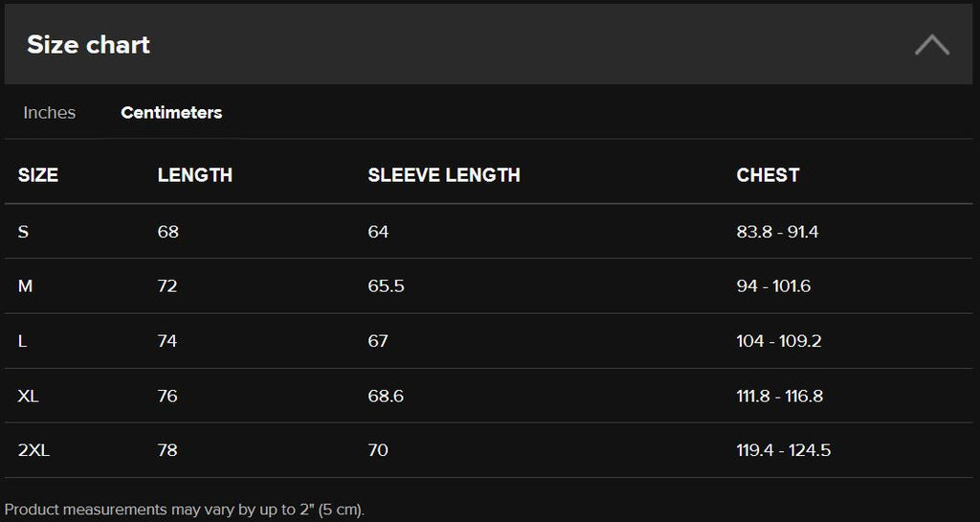Image resolution: width=980 pixels, height=522 pixels.
Task: Click the SLEEVE LENGTH column header
Action: (444, 175)
